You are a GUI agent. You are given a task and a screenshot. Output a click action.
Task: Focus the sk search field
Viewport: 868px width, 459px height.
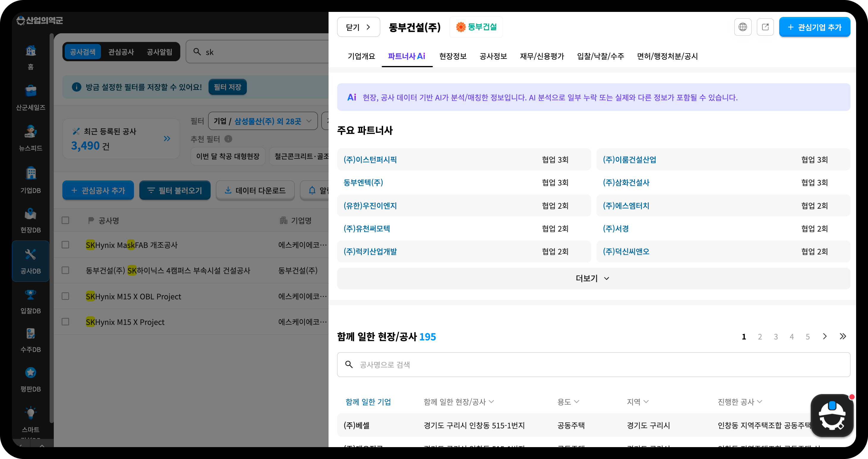coord(257,52)
